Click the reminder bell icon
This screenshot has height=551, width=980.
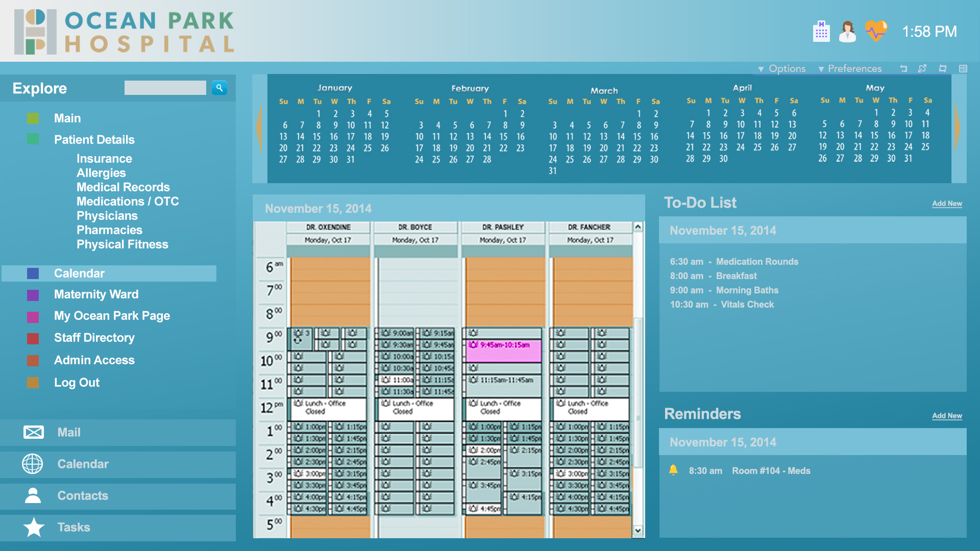click(673, 470)
